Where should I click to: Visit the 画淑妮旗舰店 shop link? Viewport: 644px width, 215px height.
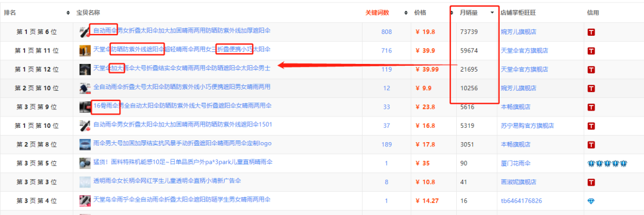point(518,182)
